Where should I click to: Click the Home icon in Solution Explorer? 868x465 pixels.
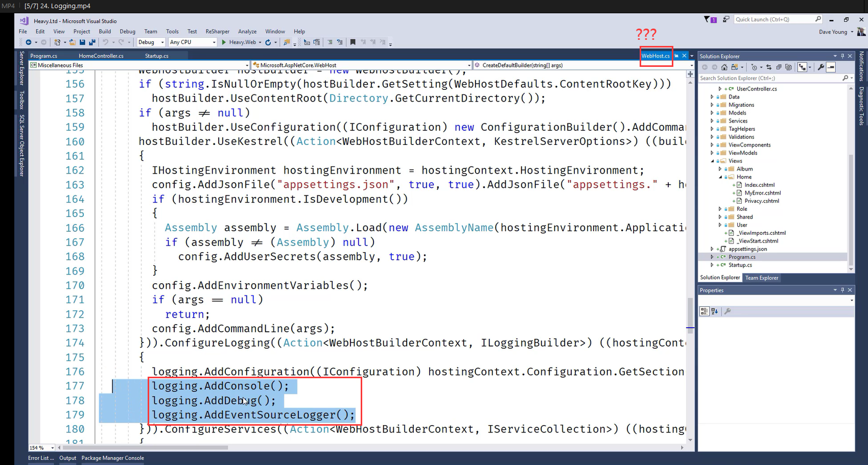click(x=724, y=67)
